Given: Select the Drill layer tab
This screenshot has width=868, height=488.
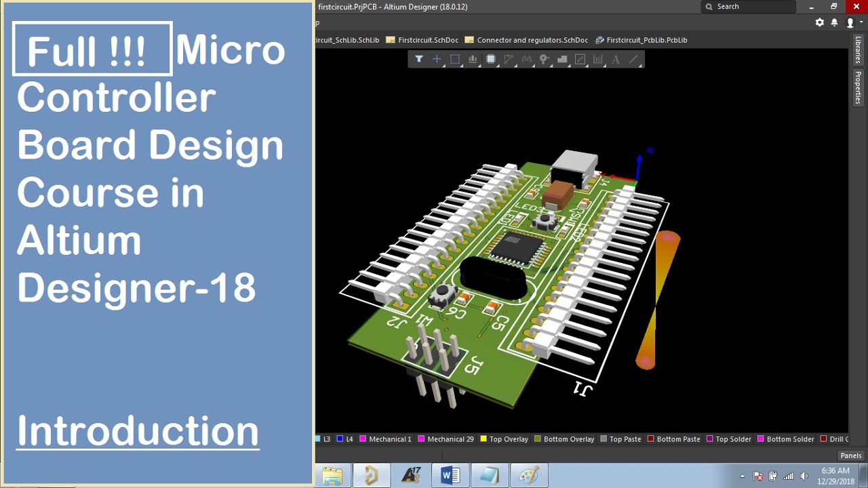Looking at the screenshot, I should (834, 439).
